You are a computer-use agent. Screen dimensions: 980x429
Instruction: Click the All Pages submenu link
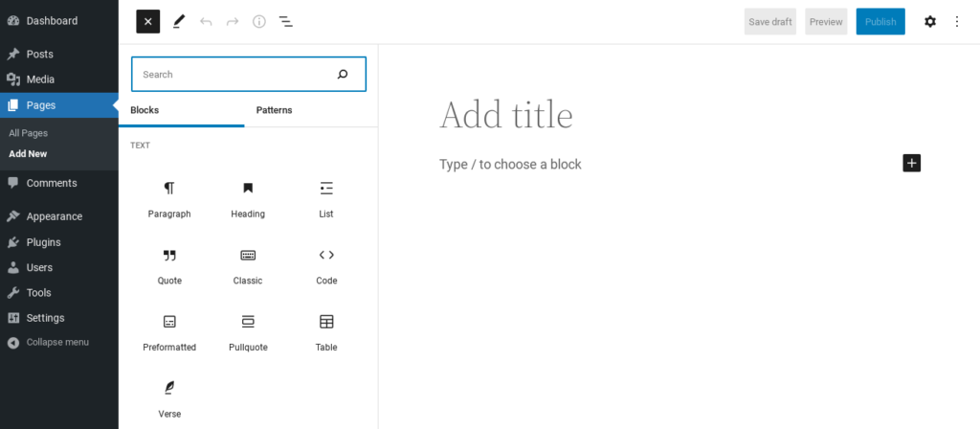point(28,133)
